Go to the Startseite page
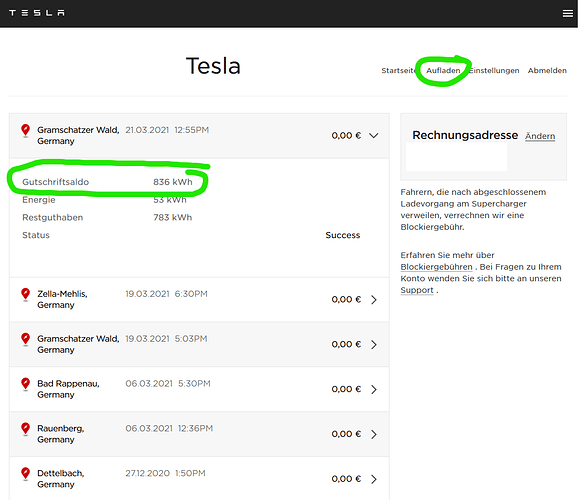The height and width of the screenshot is (500, 578). click(x=398, y=70)
